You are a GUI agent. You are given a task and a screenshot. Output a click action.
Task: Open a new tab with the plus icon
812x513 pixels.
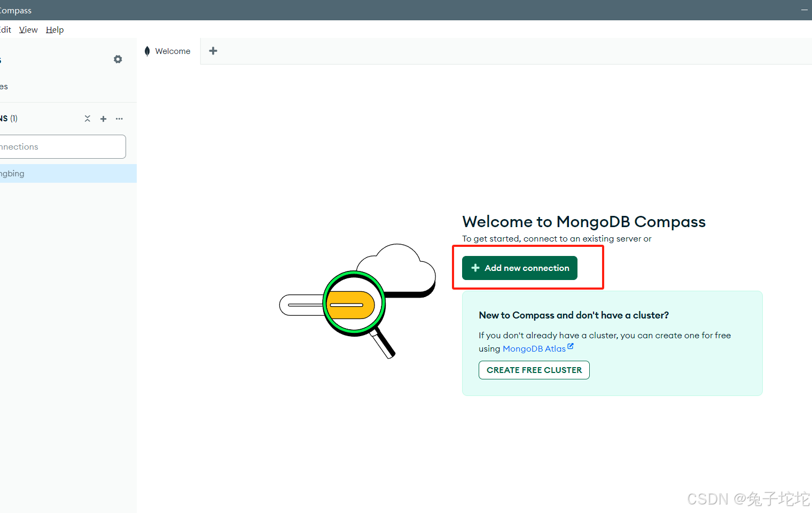pos(213,51)
